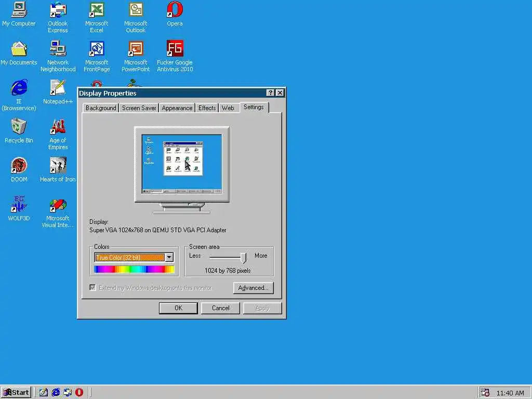Click Opera quick launch icon

pyautogui.click(x=79, y=392)
